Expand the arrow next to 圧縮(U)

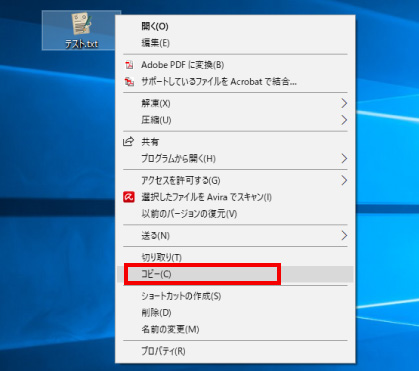[344, 120]
